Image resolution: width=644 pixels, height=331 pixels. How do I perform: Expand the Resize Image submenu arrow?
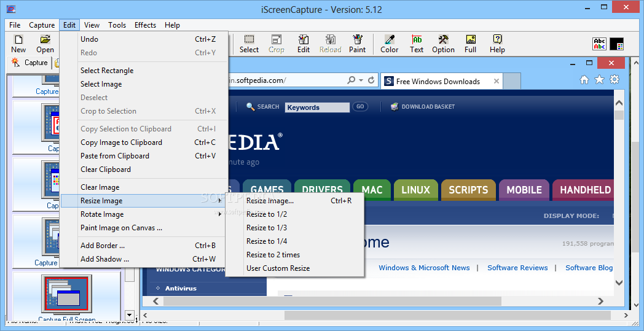[x=220, y=201]
